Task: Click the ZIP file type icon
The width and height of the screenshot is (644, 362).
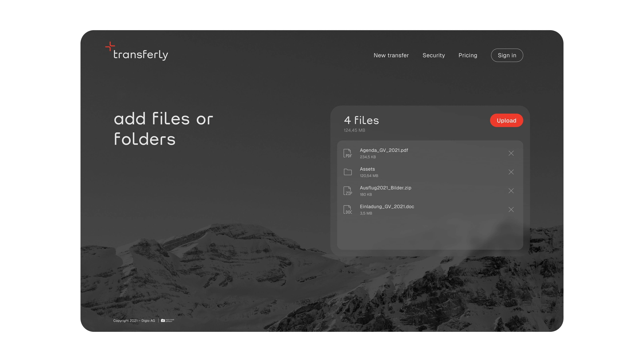Action: click(x=347, y=191)
